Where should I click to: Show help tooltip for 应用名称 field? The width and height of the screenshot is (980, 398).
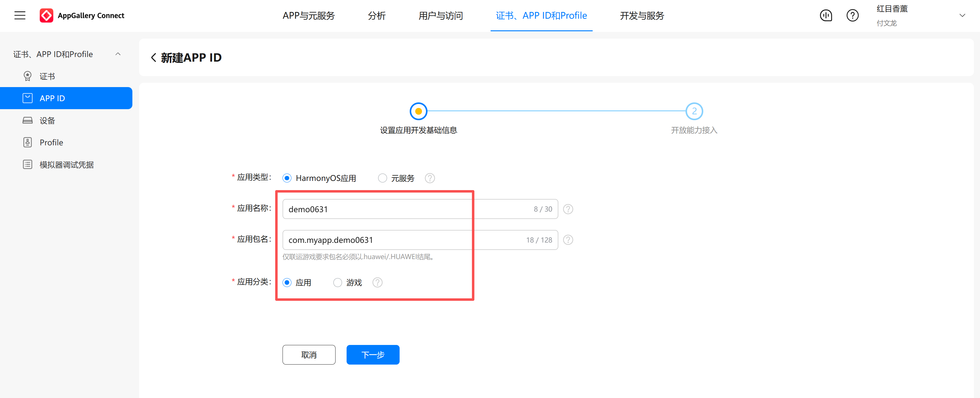(x=568, y=209)
